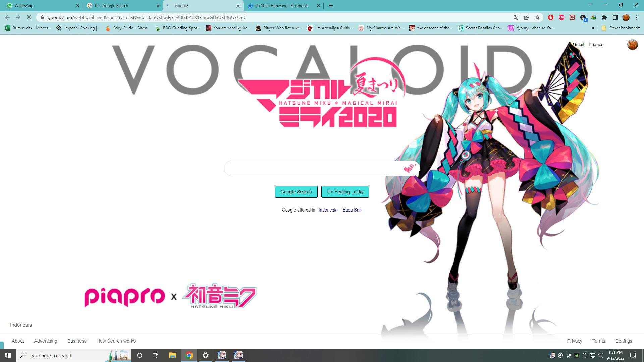Image resolution: width=644 pixels, height=362 pixels.
Task: Close the WhatsApp tab
Action: [78, 6]
